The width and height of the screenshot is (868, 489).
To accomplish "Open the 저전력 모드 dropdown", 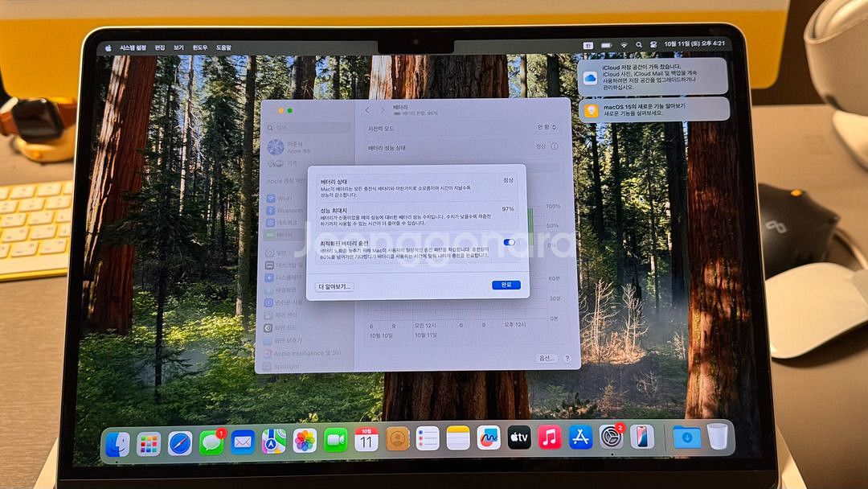I will point(547,128).
